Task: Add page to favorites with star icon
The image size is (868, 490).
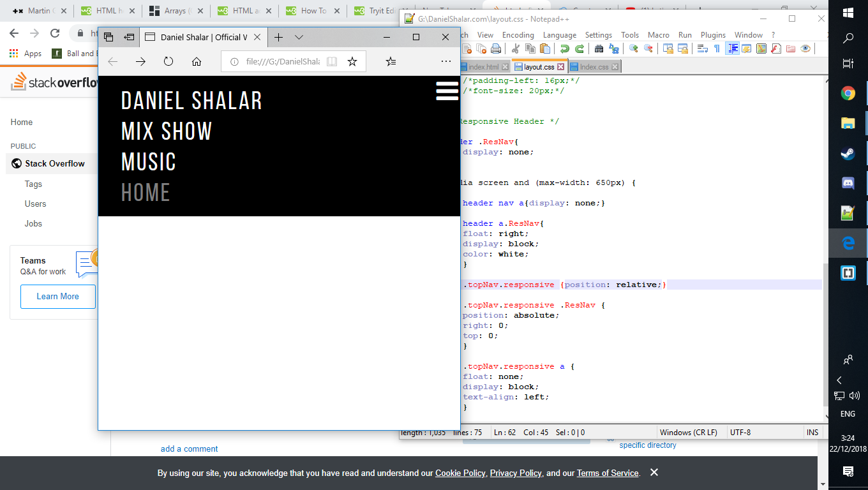Action: 352,61
